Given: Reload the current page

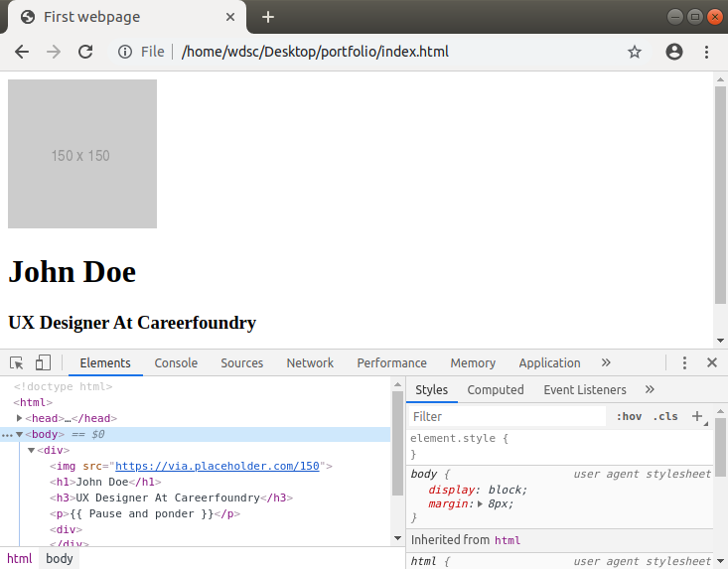Looking at the screenshot, I should [85, 52].
